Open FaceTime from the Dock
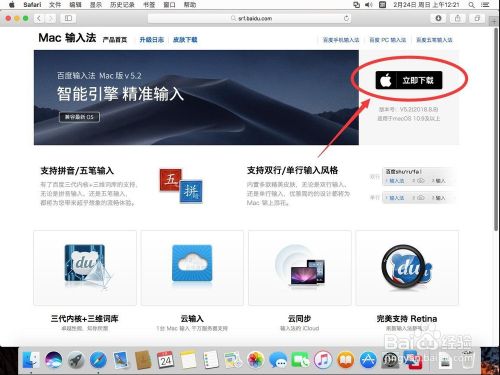Screen dimensions: 500x375 tap(300, 360)
